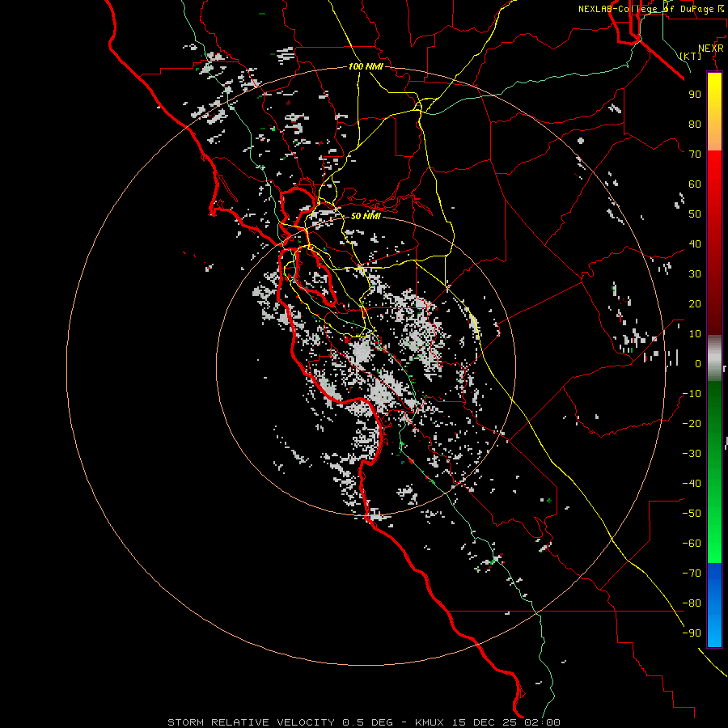Click the 40 value on the velocity scale
728x728 pixels.
pos(695,244)
